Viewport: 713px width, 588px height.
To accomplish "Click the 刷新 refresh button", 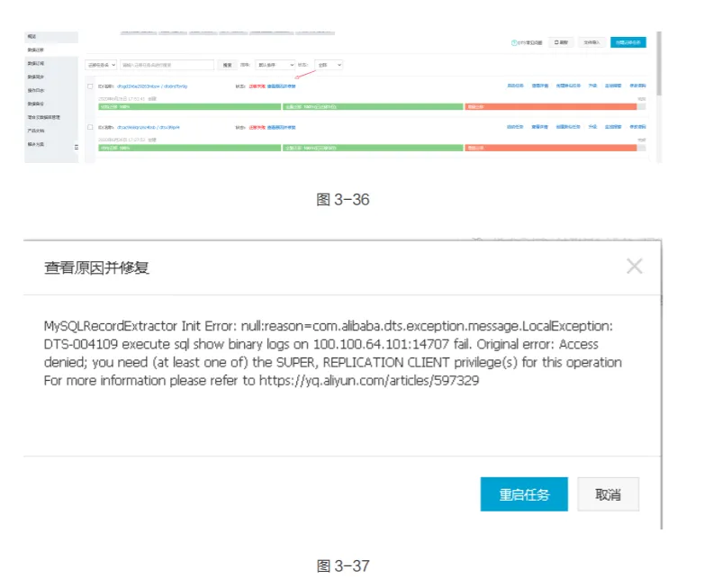I will (561, 42).
